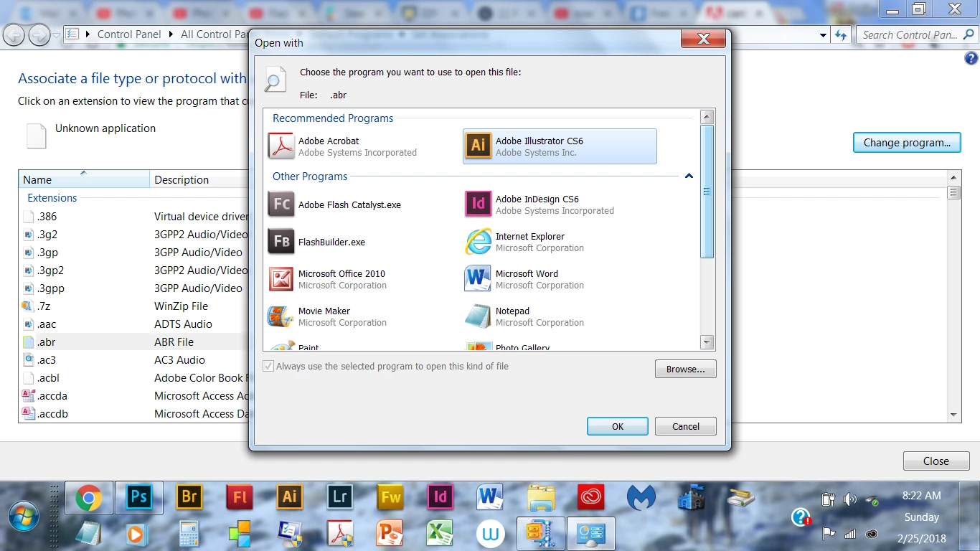The height and width of the screenshot is (551, 980).
Task: Select the .accdb extension row
Action: pyautogui.click(x=133, y=413)
